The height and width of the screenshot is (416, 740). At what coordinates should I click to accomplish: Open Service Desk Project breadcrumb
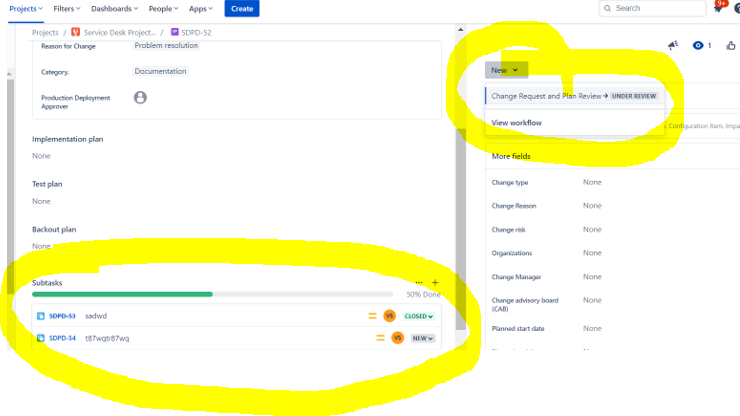pyautogui.click(x=119, y=33)
